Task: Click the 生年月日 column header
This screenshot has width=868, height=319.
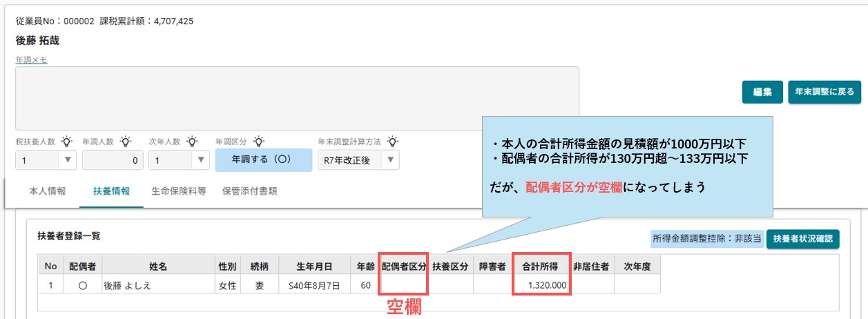Action: pyautogui.click(x=314, y=265)
